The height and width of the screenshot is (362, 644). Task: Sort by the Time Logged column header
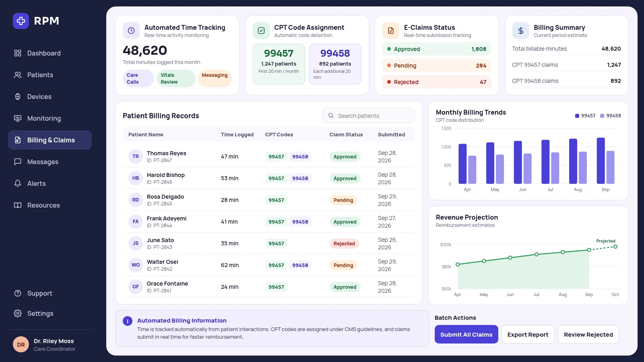[x=237, y=135]
